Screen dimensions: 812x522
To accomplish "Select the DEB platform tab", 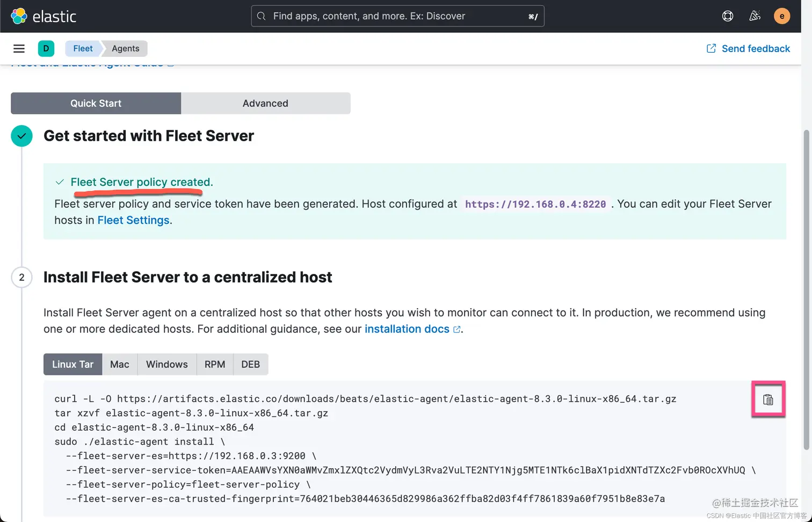I will click(x=250, y=364).
